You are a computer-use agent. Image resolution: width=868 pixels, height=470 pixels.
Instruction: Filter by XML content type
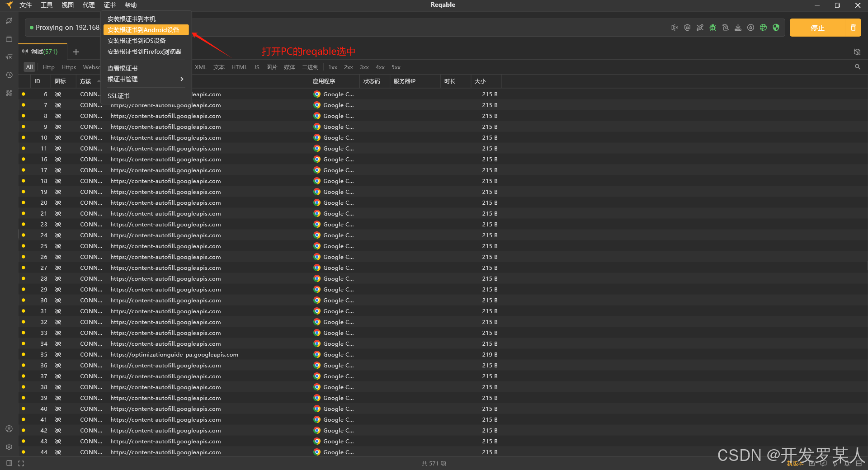201,67
